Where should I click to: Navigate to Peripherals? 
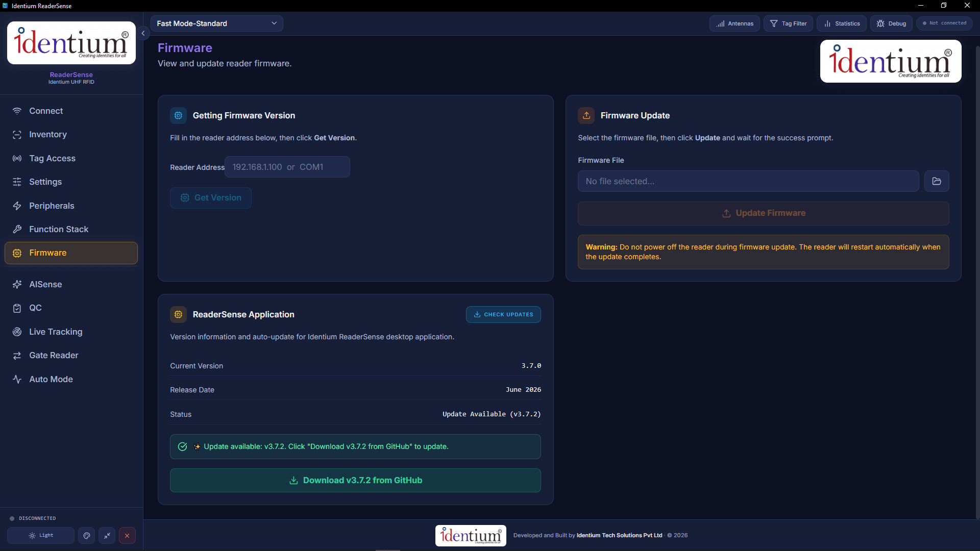click(71, 206)
